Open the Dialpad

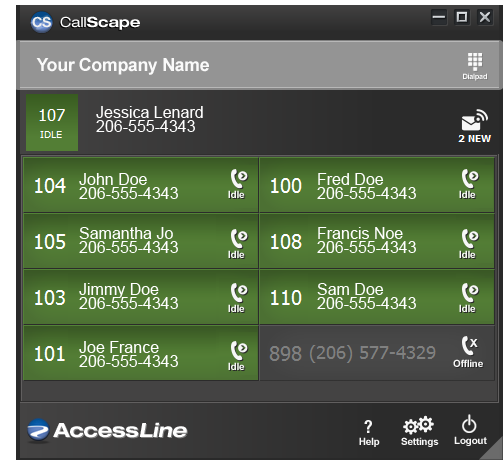click(475, 66)
